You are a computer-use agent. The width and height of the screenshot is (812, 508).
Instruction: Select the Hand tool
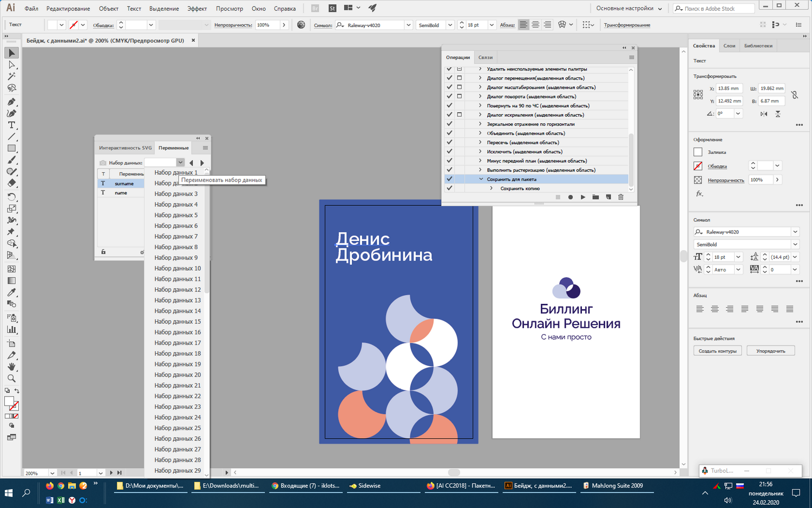click(11, 367)
